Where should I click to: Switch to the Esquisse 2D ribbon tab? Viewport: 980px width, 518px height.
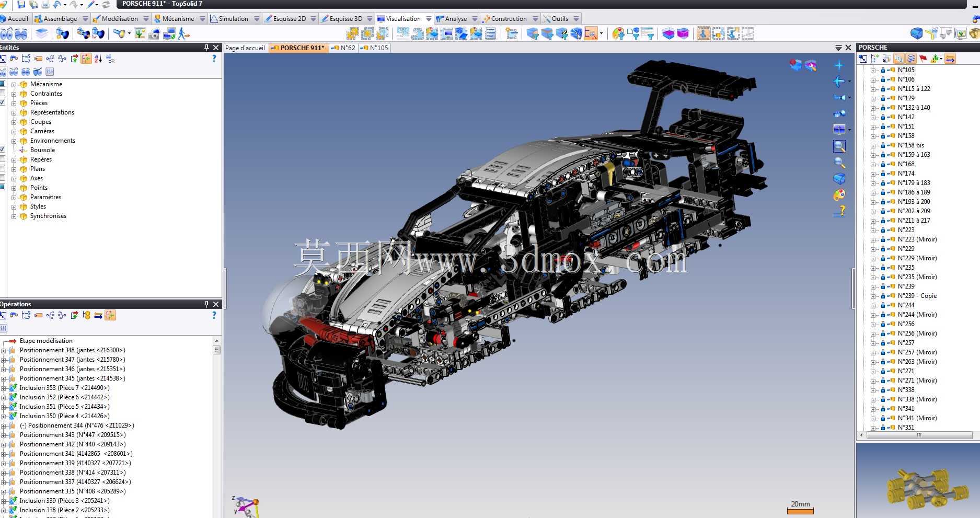coord(290,19)
